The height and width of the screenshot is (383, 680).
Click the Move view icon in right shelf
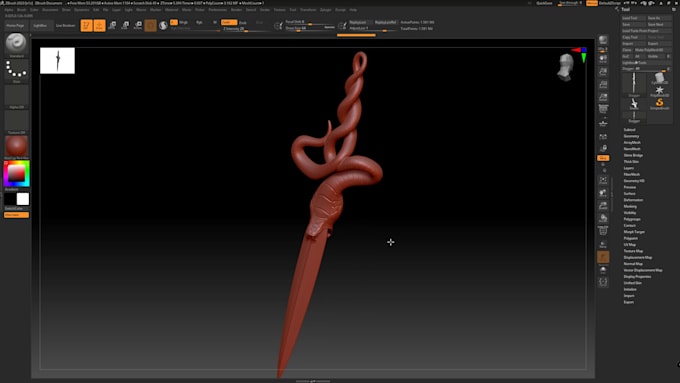pos(603,193)
